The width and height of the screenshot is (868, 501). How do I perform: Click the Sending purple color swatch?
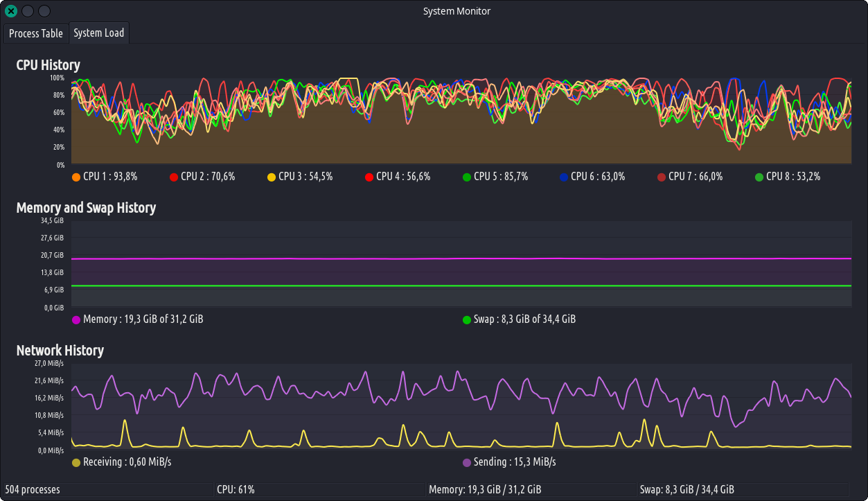point(467,462)
